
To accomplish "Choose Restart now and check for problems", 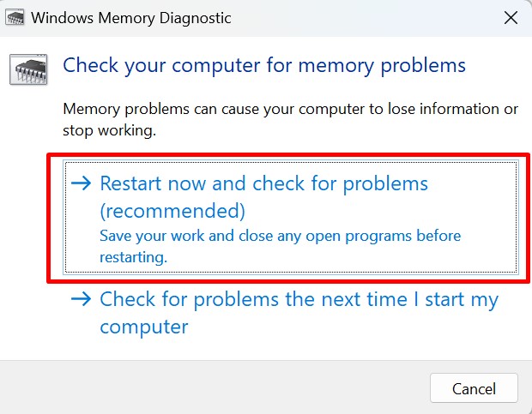I will 263,183.
